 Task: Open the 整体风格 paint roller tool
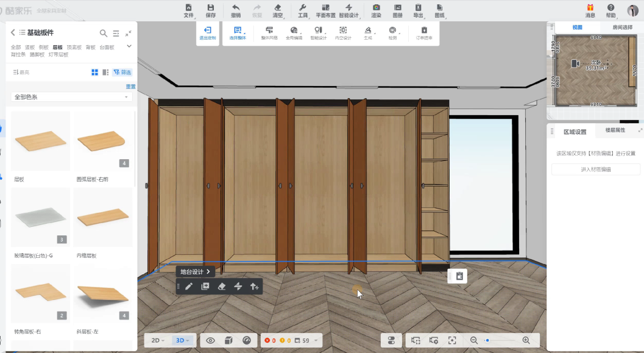[x=269, y=30]
